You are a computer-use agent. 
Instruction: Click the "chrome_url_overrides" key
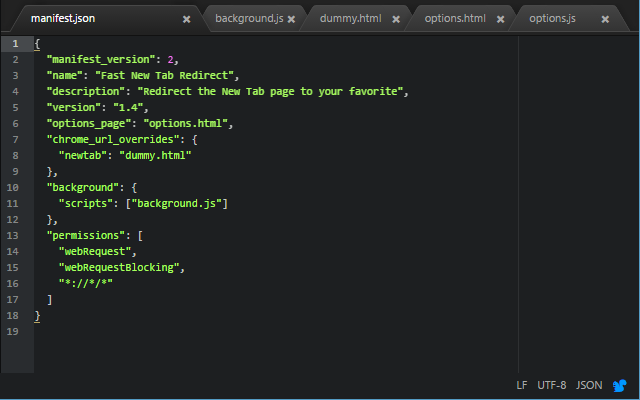tap(113, 140)
